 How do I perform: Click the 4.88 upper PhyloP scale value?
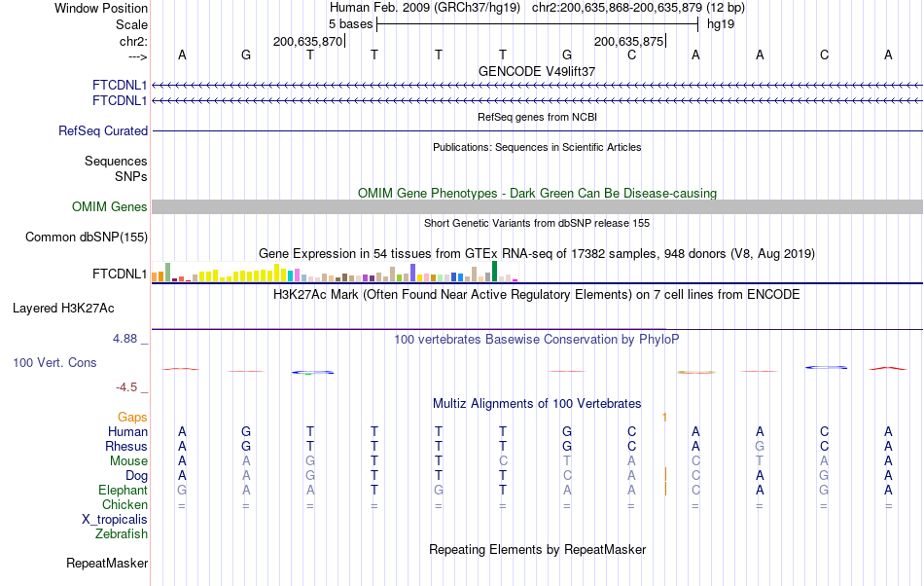click(124, 339)
